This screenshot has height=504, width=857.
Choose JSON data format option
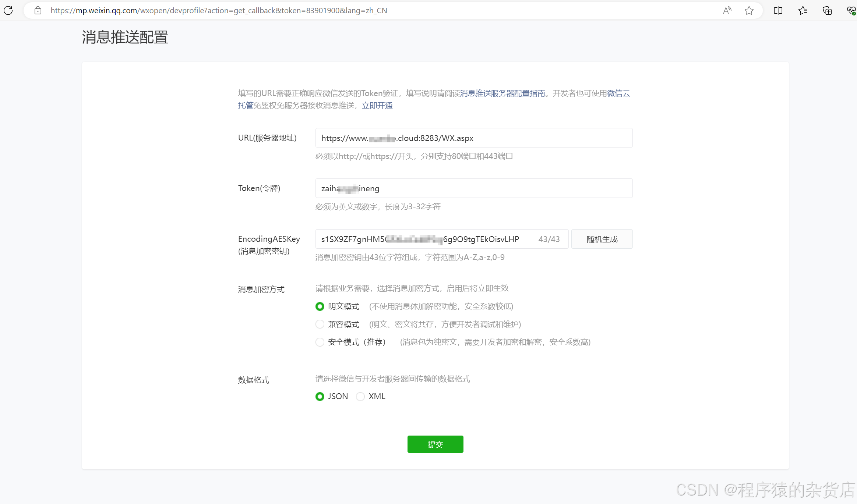(x=320, y=396)
